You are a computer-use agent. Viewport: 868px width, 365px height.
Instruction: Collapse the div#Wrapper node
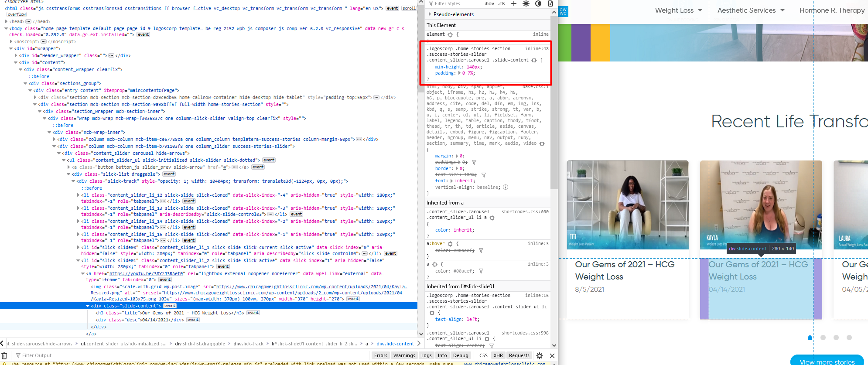click(x=11, y=49)
